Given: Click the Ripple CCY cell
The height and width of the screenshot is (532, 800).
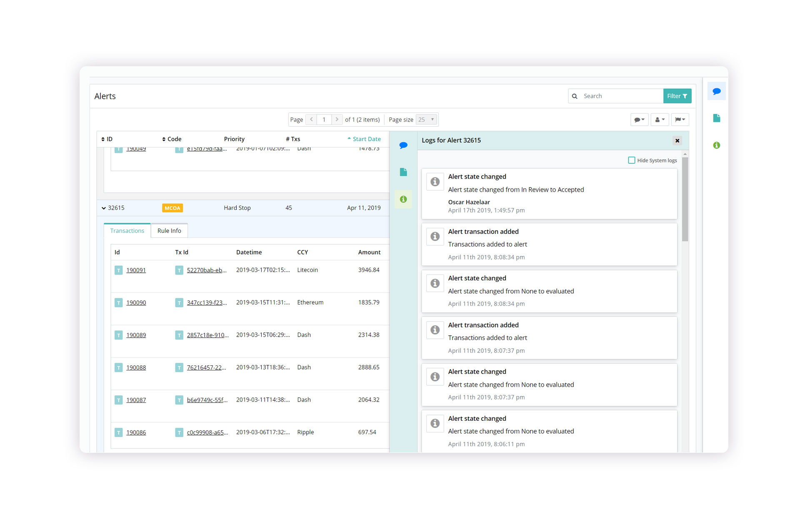Looking at the screenshot, I should [305, 432].
